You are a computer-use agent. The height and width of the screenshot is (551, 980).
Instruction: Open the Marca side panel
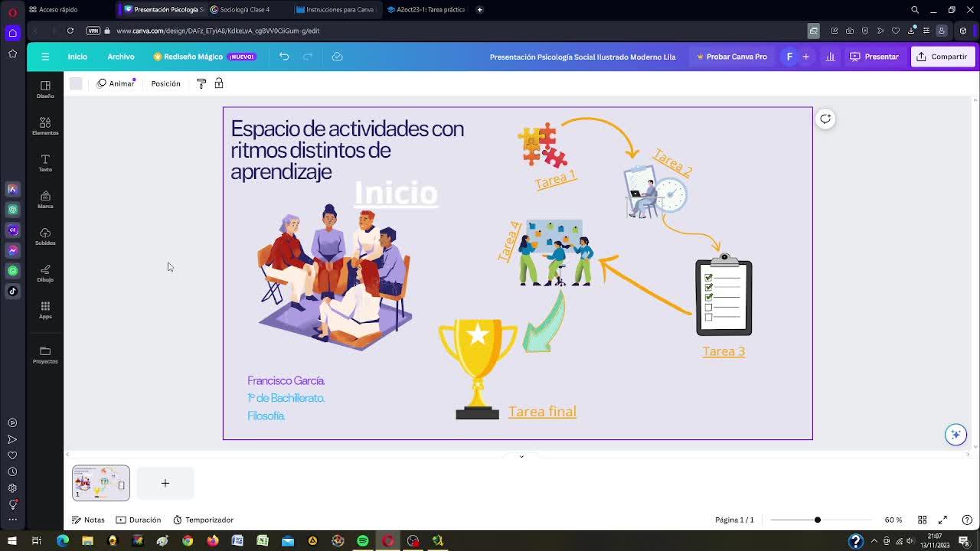point(45,199)
